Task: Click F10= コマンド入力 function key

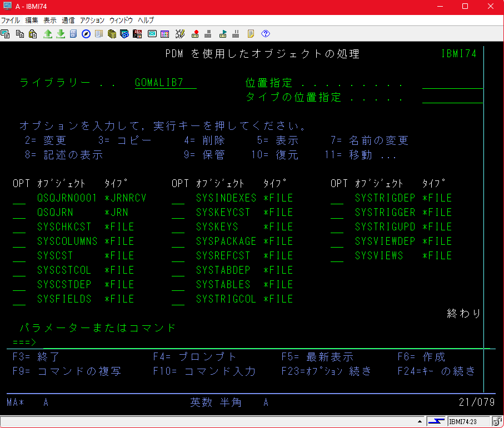Action: 204,371
